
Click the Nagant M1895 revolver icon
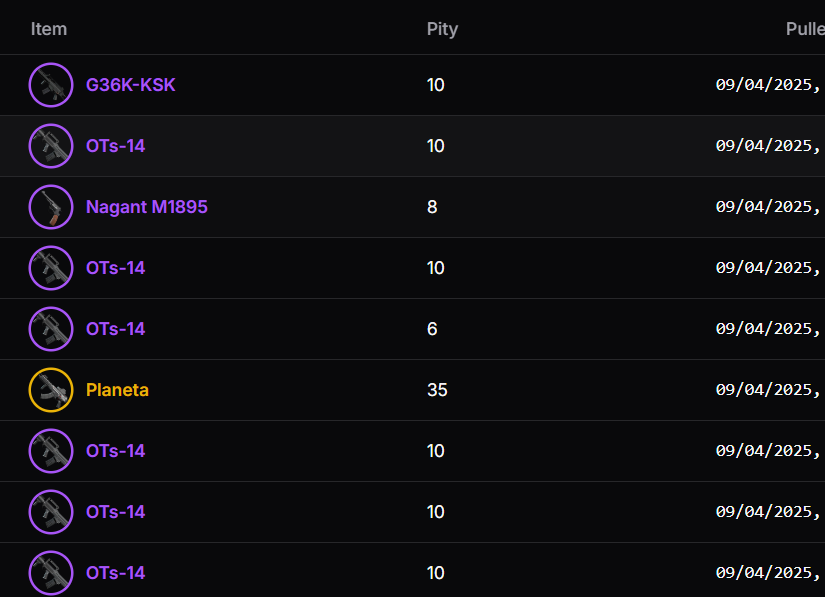tap(51, 207)
